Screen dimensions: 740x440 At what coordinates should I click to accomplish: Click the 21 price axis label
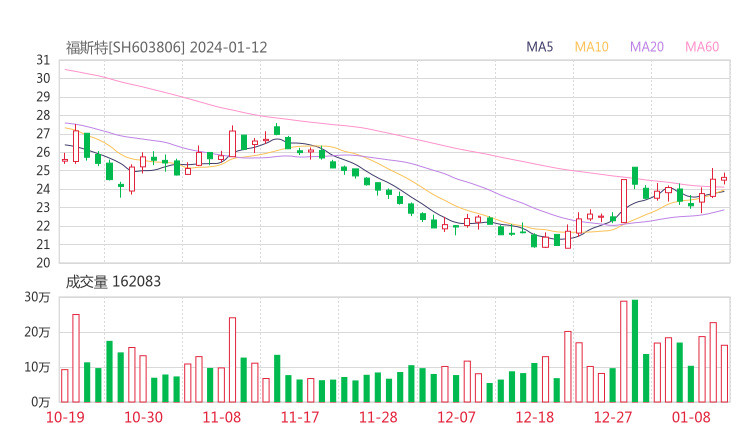click(x=43, y=244)
